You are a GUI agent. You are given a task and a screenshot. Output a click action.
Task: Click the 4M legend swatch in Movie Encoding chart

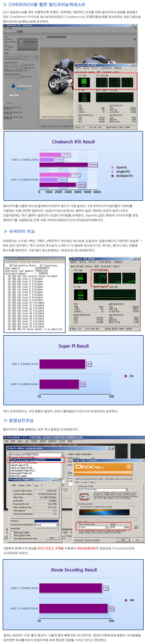(126, 600)
